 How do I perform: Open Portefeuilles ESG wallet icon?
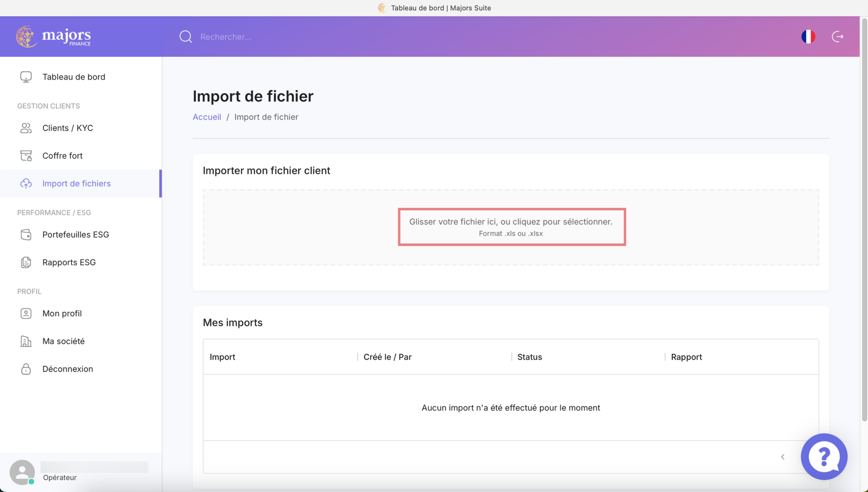[x=26, y=235]
